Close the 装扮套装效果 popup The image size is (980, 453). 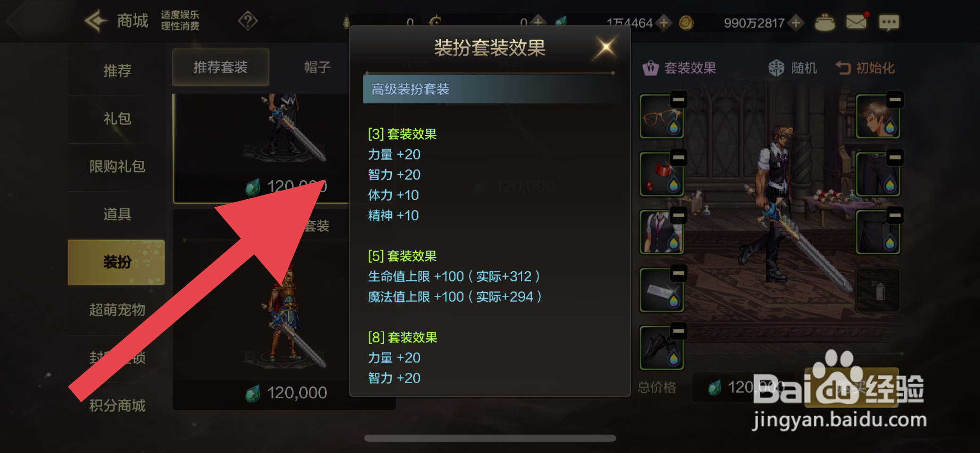(606, 47)
